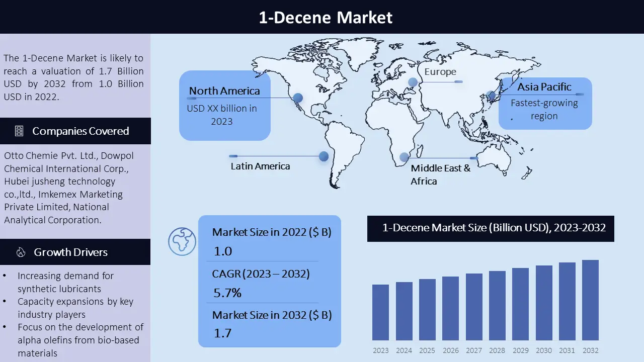
Task: Click the 2024 bar in chart
Action: tap(404, 311)
